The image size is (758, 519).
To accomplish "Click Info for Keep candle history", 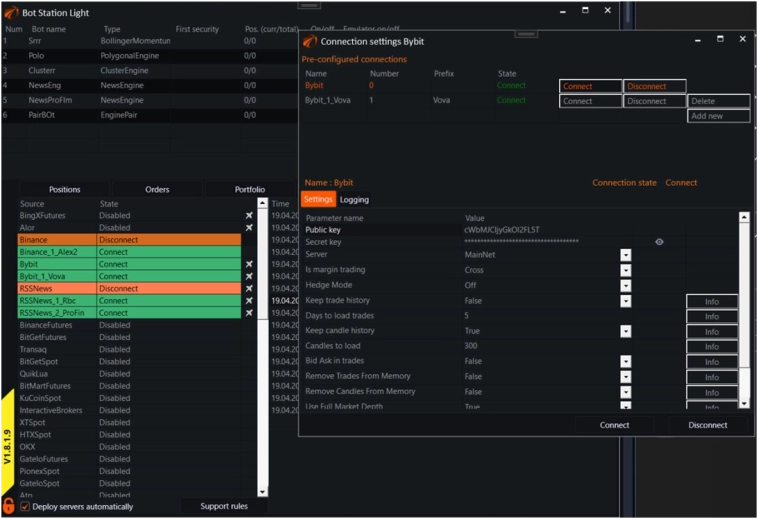I will tap(712, 332).
